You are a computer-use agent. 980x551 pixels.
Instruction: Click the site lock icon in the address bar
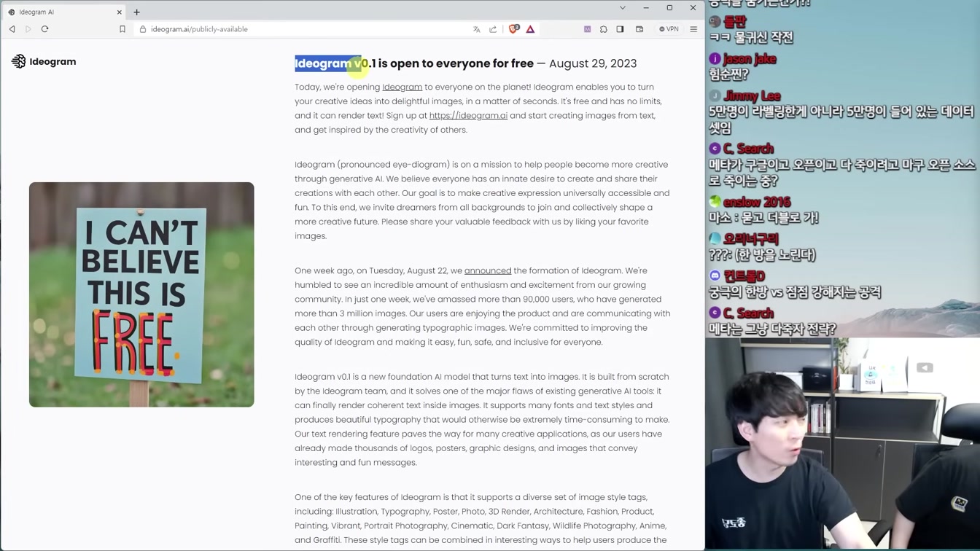pos(143,29)
